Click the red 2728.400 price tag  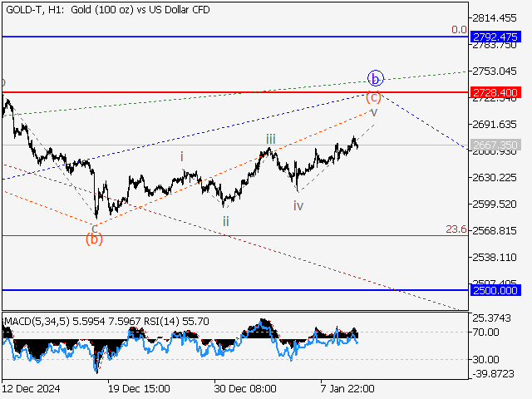click(x=495, y=91)
